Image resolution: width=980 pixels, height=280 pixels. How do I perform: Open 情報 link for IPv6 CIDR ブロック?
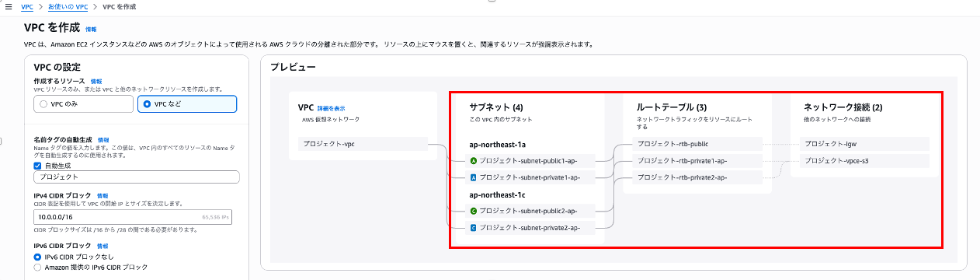coord(103,246)
